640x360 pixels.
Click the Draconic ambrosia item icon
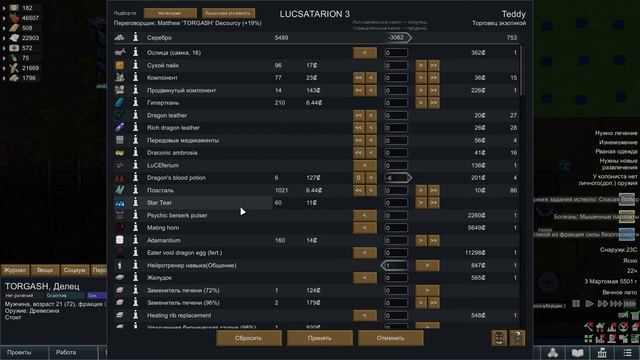(120, 153)
